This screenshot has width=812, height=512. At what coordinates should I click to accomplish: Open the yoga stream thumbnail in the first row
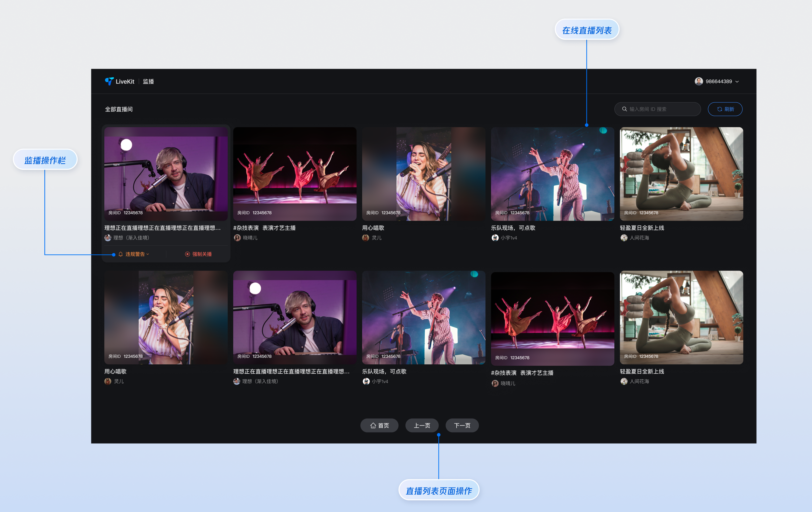(x=681, y=174)
